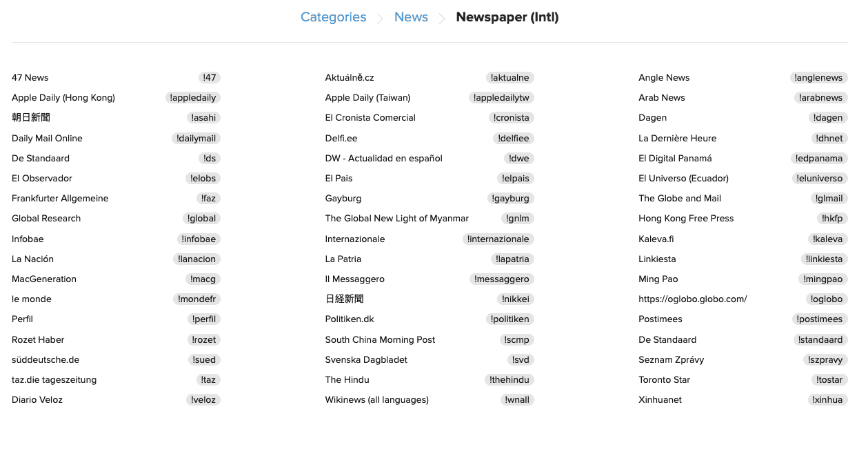Open the Rozet Haber entry
Screen dimensions: 868x449
pyautogui.click(x=38, y=340)
